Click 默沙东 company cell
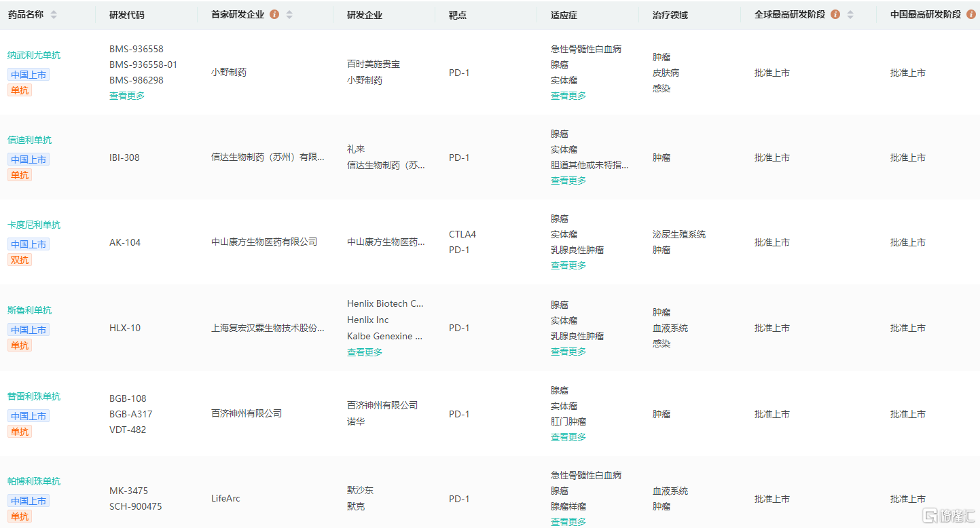The height and width of the screenshot is (528, 980). (360, 490)
